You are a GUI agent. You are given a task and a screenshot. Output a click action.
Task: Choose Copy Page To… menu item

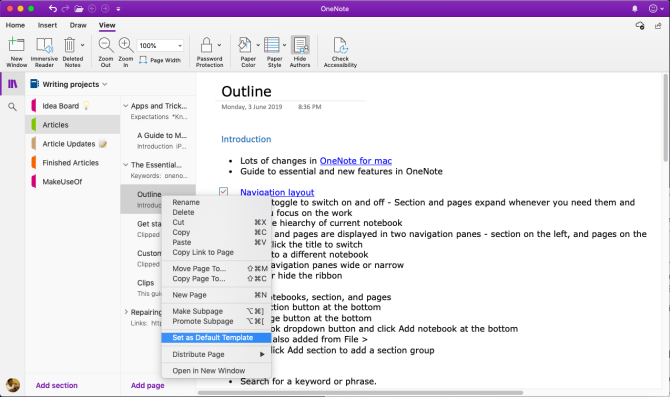click(x=216, y=279)
